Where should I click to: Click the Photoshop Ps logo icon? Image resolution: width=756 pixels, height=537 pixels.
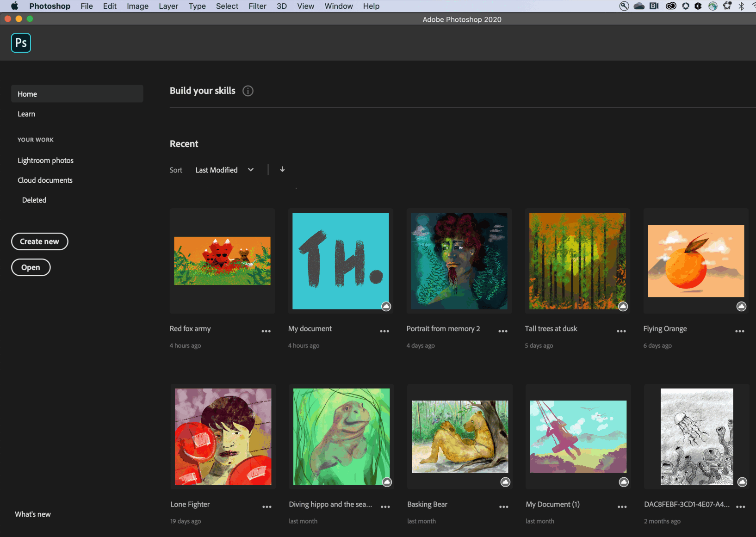pyautogui.click(x=21, y=43)
